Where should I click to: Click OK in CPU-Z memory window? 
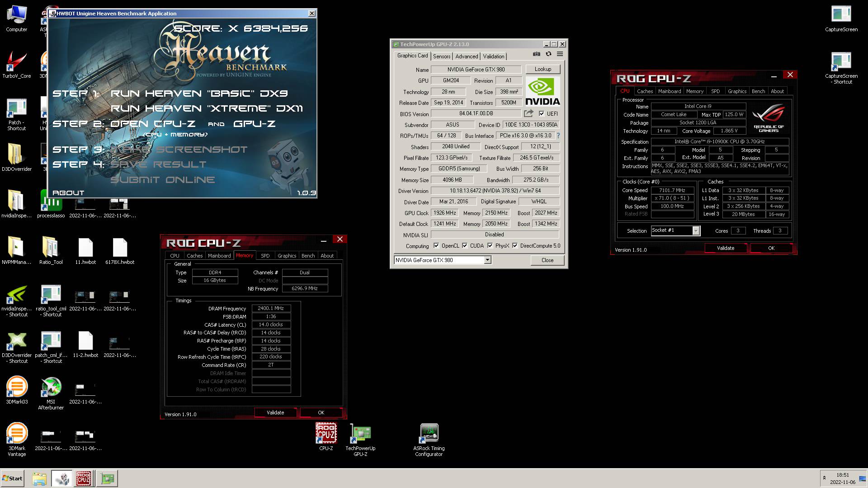pos(321,413)
